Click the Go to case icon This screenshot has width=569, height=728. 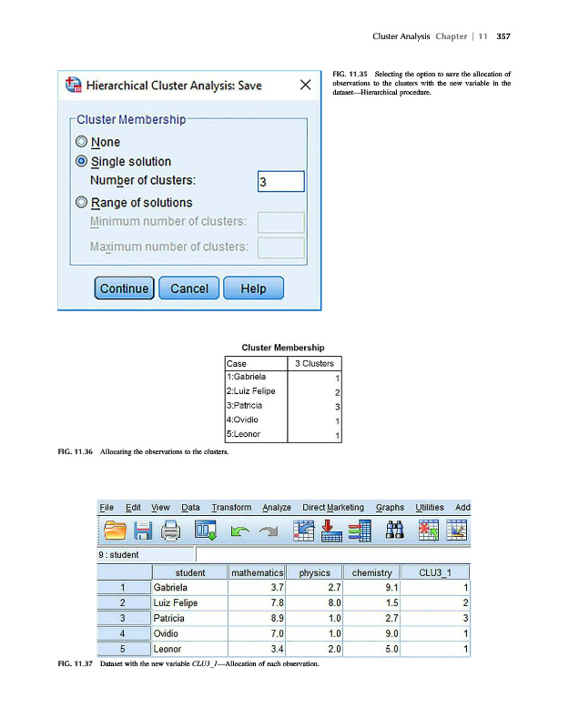[302, 531]
